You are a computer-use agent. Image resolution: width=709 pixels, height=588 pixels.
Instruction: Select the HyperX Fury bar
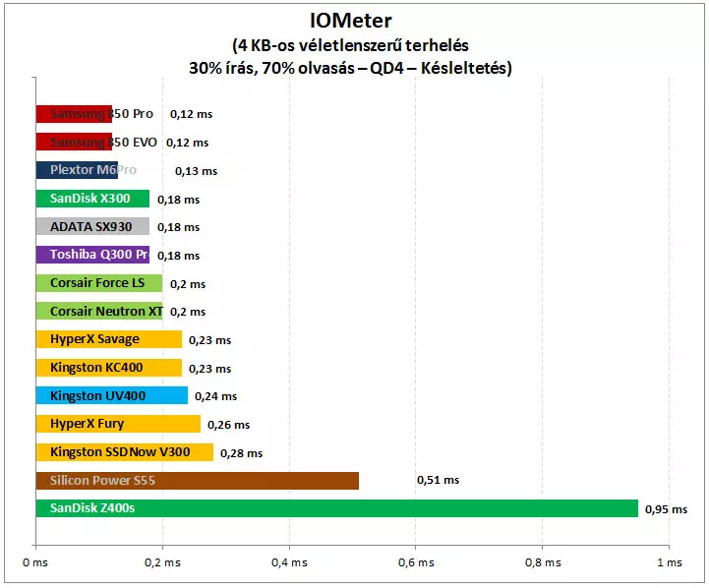click(x=118, y=424)
